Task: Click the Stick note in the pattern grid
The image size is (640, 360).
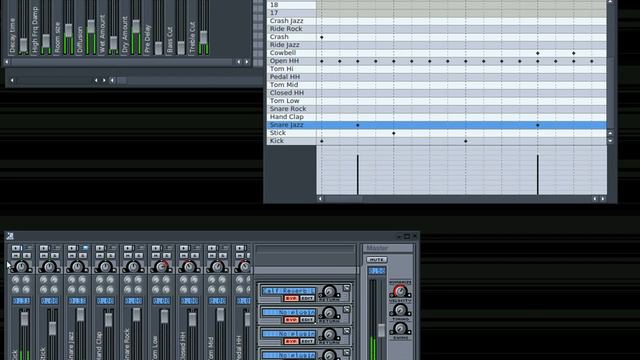Action: [x=393, y=133]
